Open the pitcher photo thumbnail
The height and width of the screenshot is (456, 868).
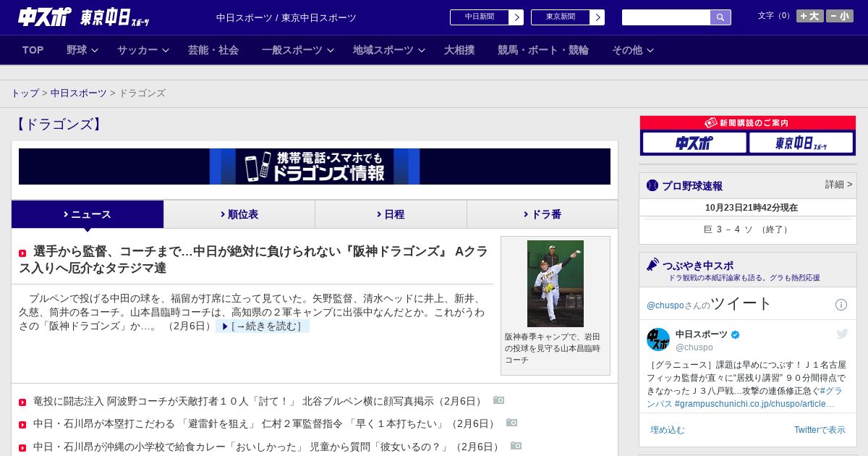click(x=556, y=284)
